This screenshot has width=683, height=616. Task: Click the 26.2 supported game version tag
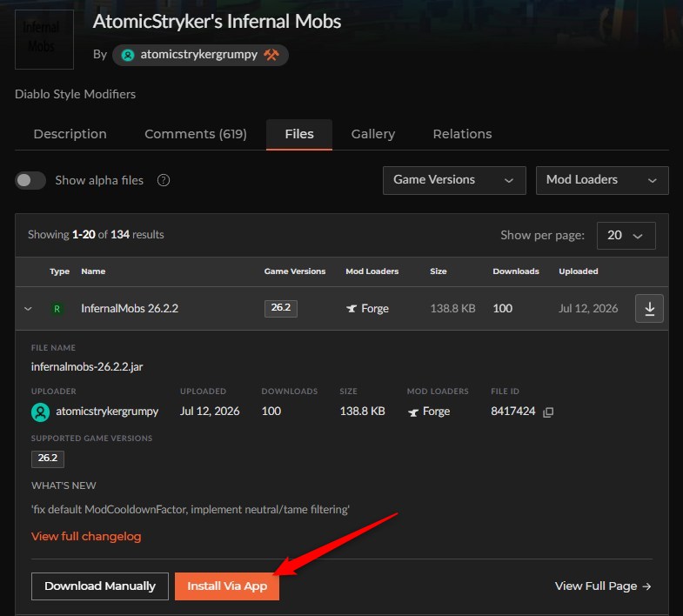point(48,459)
